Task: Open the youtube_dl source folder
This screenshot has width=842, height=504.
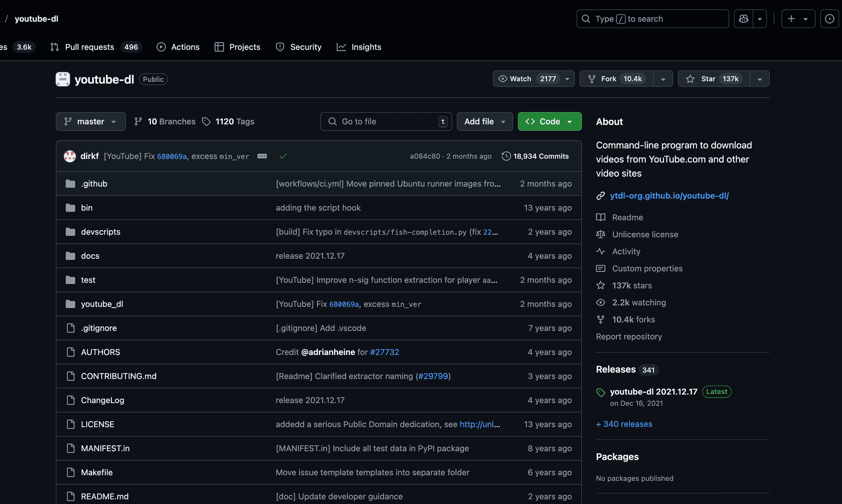Action: [102, 304]
